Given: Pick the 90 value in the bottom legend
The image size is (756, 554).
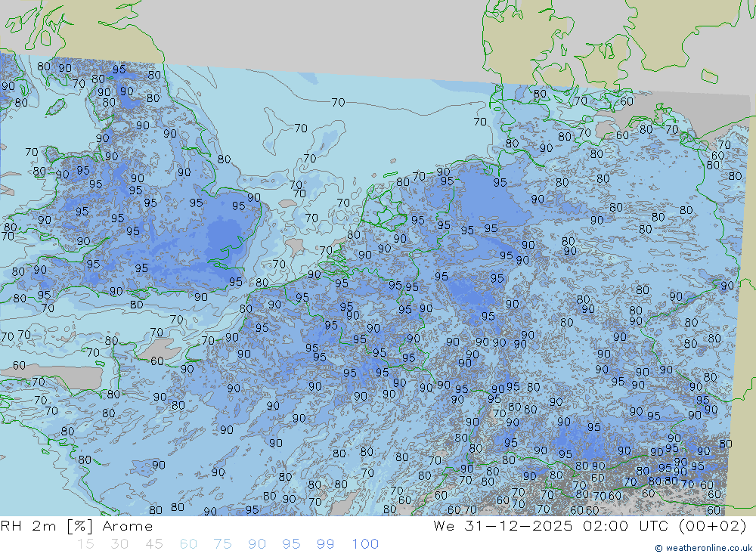Looking at the screenshot, I should [x=257, y=544].
